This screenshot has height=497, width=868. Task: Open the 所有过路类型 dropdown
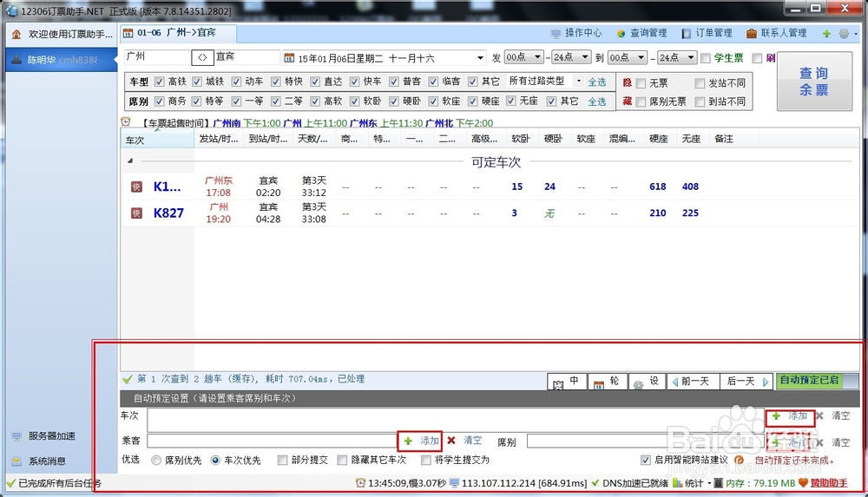pos(579,82)
